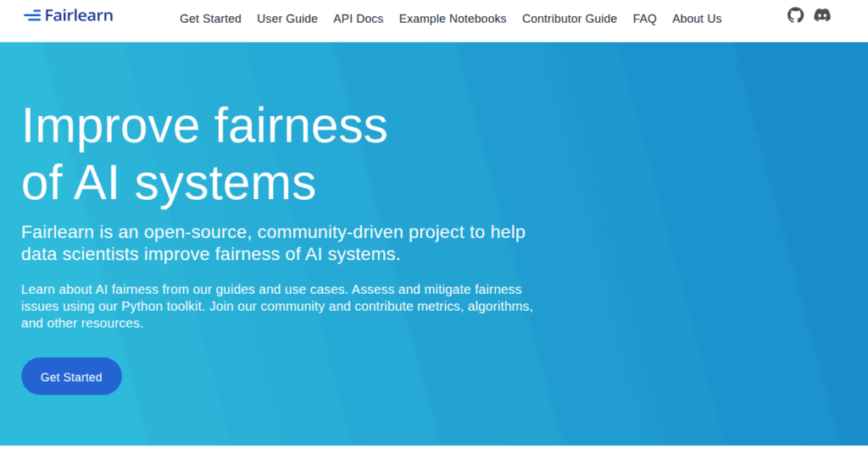This screenshot has width=868, height=454.
Task: Click the blue Get Started button
Action: tap(71, 377)
